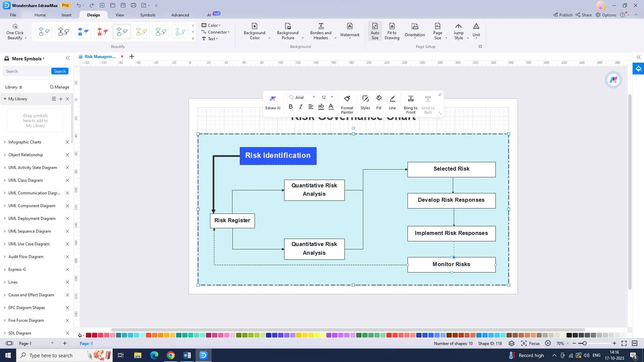Viewport: 644px width, 362px height.
Task: Toggle bold formatting on selected text
Action: (x=290, y=107)
